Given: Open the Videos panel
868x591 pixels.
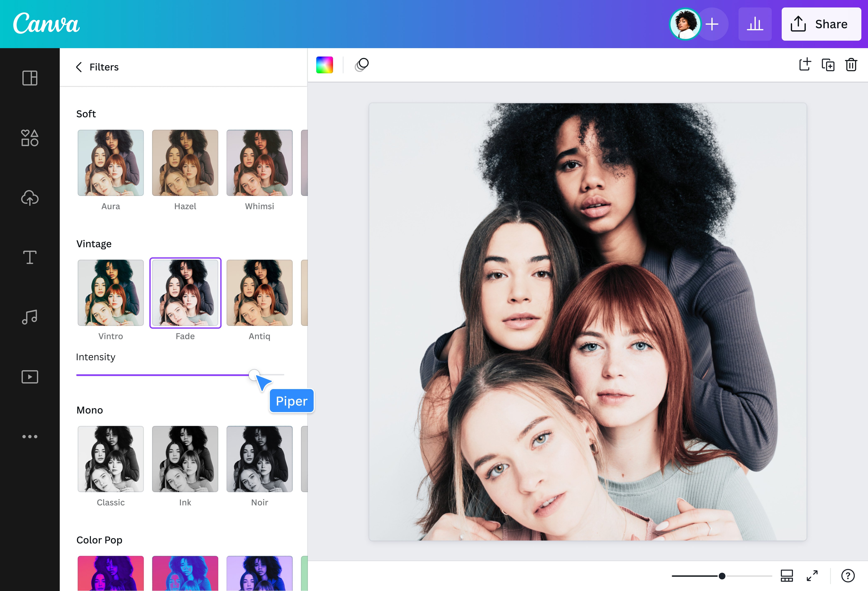Looking at the screenshot, I should click(29, 377).
